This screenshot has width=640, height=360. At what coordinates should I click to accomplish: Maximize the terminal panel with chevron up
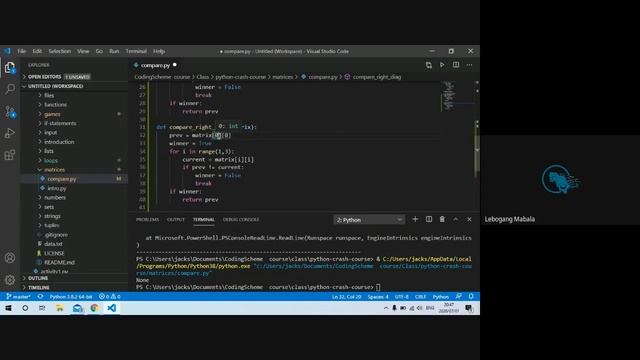(x=456, y=219)
